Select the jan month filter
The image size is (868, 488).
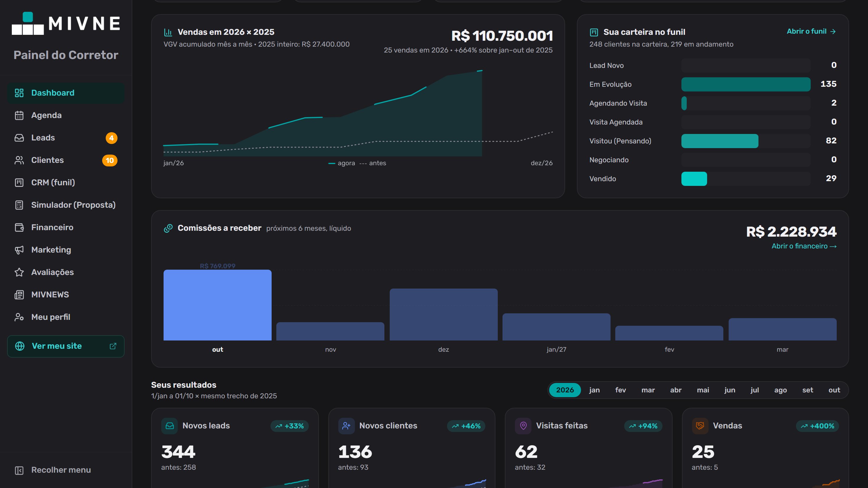[x=594, y=390]
